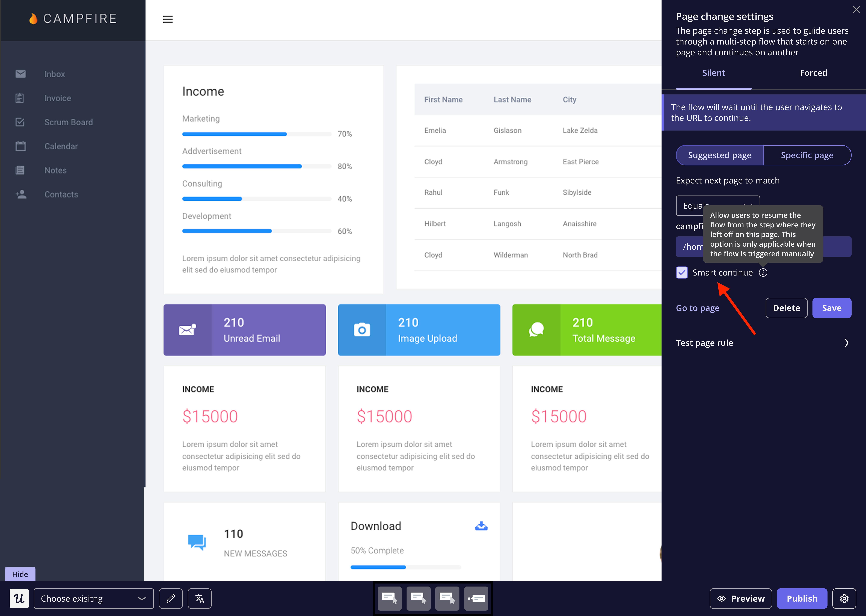866x616 pixels.
Task: Expand the Test page rule section
Action: pos(763,343)
